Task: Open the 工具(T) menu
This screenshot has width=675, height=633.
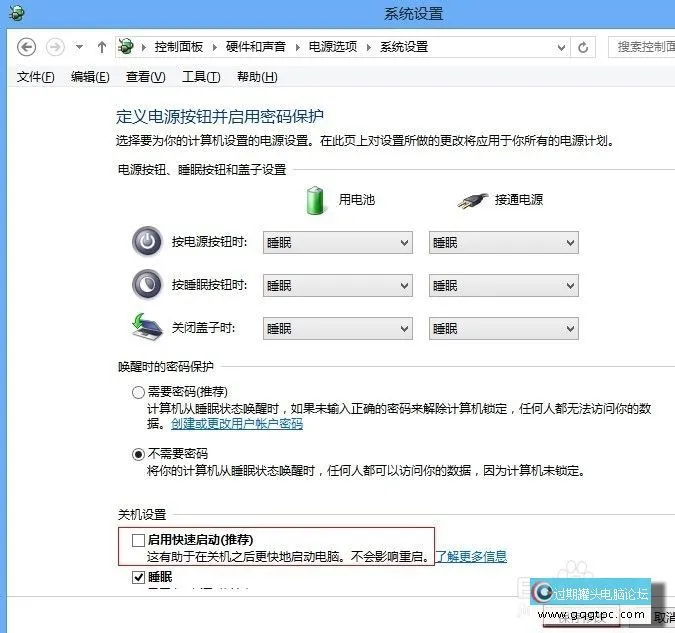Action: tap(201, 77)
